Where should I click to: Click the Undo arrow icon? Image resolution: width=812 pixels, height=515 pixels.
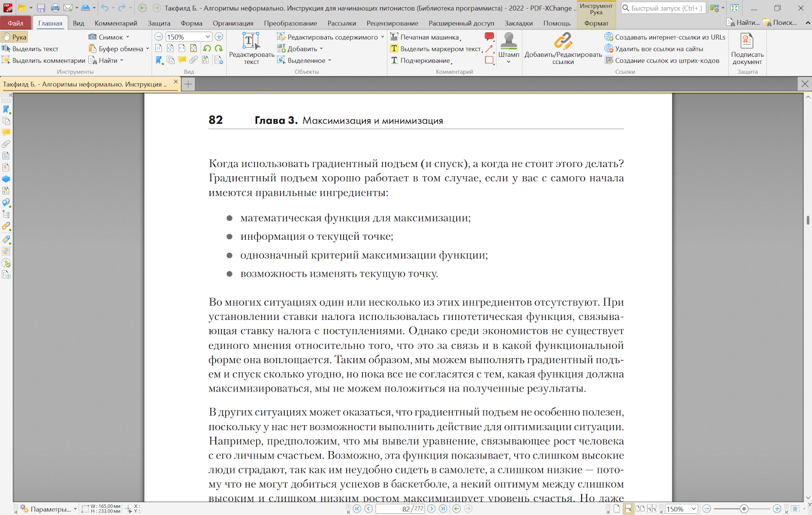pos(105,8)
